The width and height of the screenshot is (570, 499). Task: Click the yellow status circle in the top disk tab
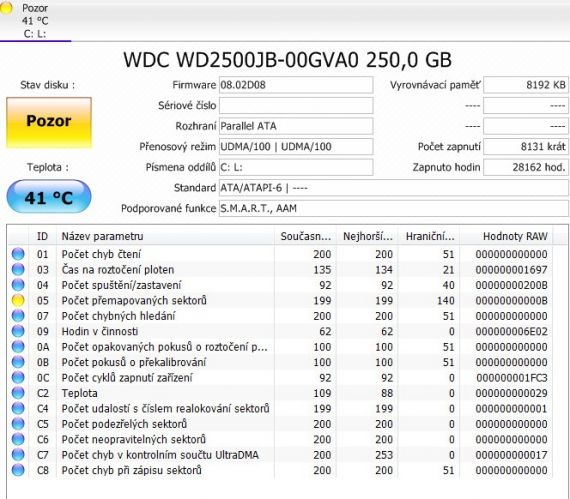point(6,8)
